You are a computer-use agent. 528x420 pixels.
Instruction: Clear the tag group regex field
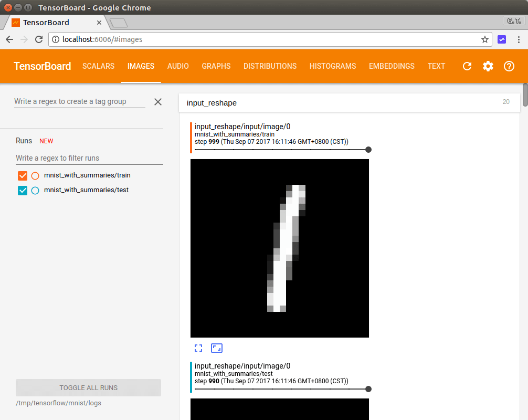[157, 101]
